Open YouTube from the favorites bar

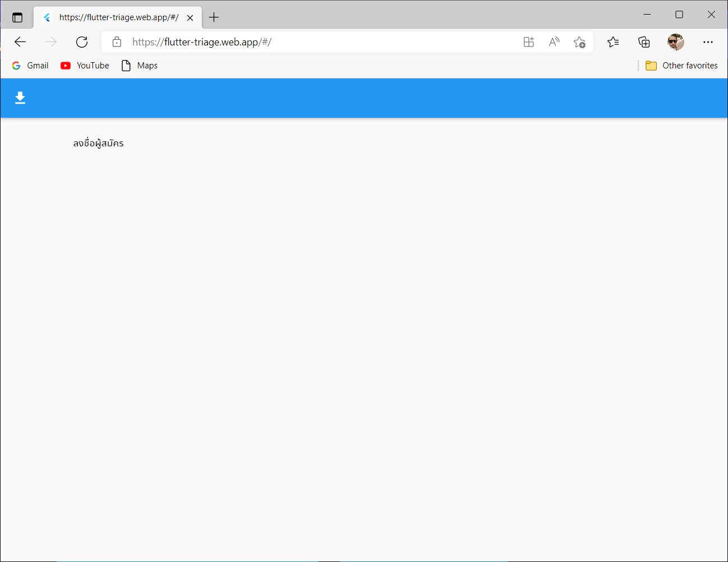point(84,66)
